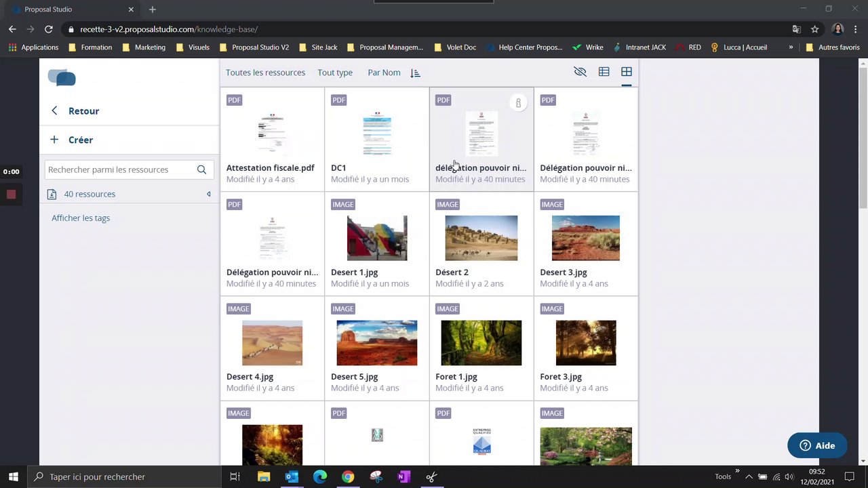Screen dimensions: 868x488
Task: Open Visuels bookmarks folder
Action: coord(193,47)
